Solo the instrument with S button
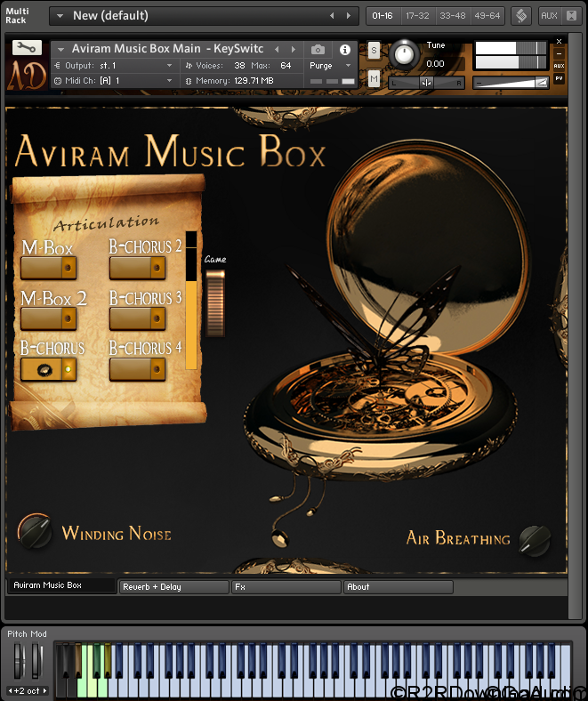This screenshot has height=701, width=588. point(374,51)
